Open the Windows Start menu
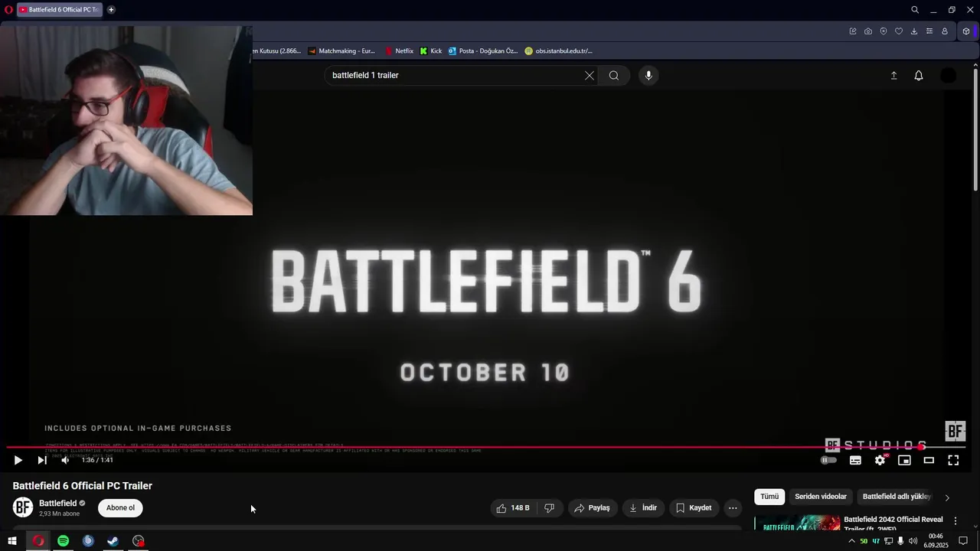 click(12, 541)
